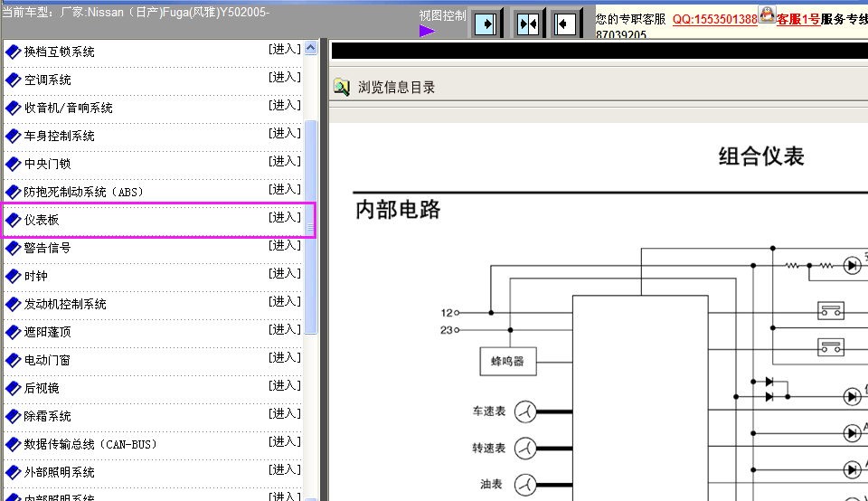This screenshot has width=868, height=501.
Task: Click the system list scroll-up arrow
Action: [310, 48]
